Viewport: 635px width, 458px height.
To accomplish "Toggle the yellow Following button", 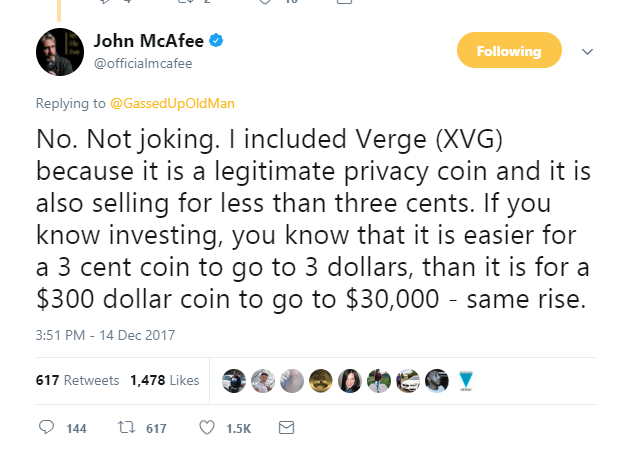I will coord(508,51).
